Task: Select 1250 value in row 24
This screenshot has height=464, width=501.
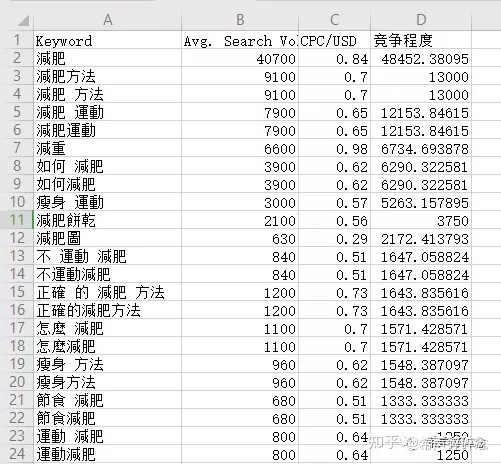Action: [x=421, y=454]
